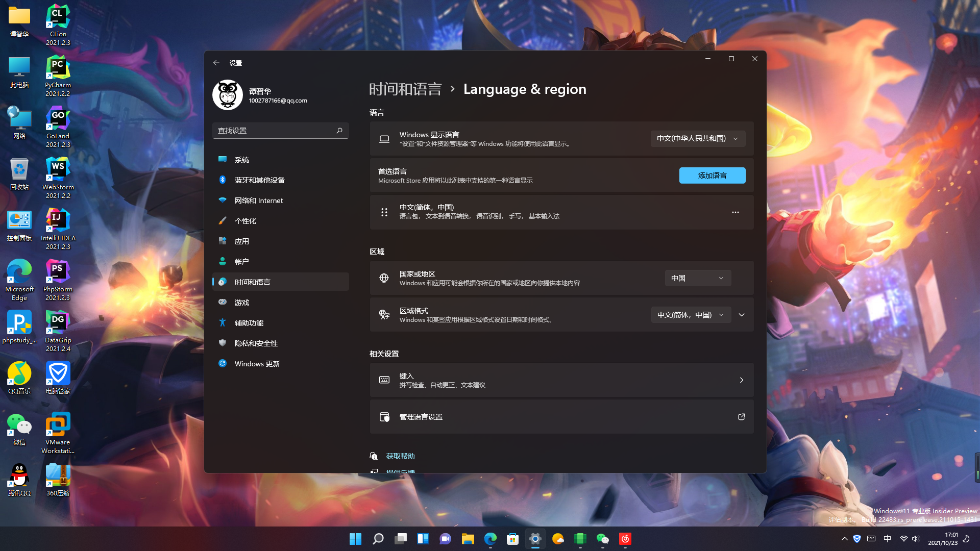
Task: Click the Wi-Fi network tray icon
Action: [903, 539]
